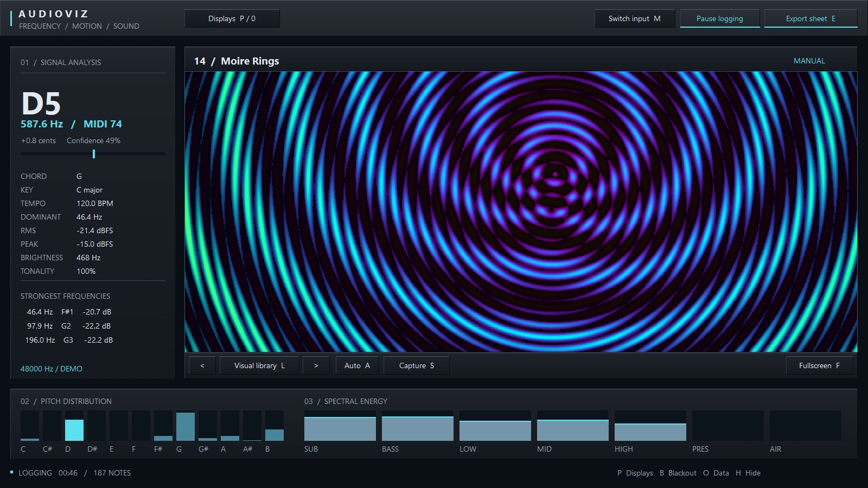Toggle Auto A mode
This screenshot has height=488, width=868.
[x=357, y=365]
